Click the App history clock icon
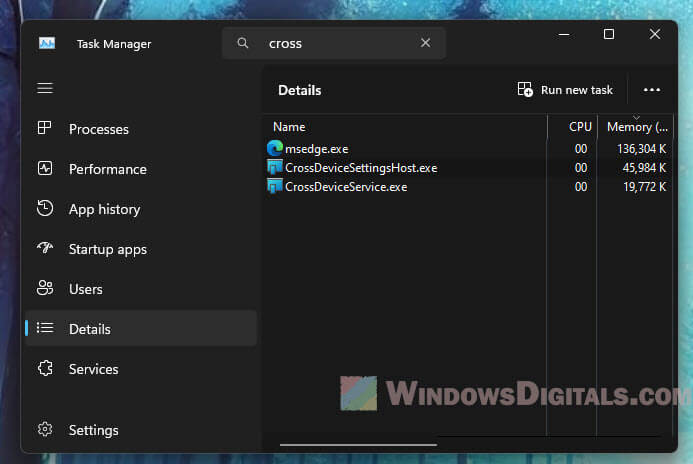This screenshot has width=693, height=464. pyautogui.click(x=45, y=209)
